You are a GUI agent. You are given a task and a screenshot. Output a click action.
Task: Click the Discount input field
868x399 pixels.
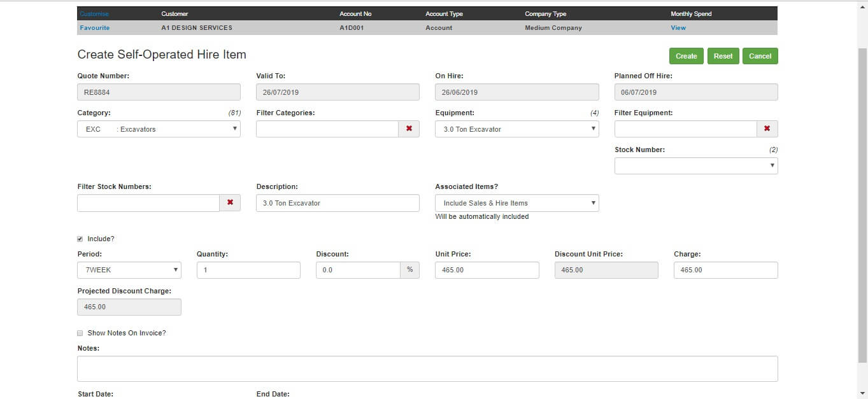[358, 270]
